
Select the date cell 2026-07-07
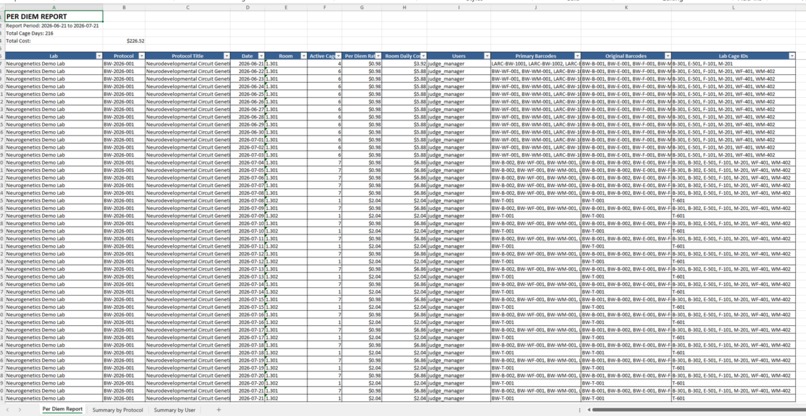(248, 185)
